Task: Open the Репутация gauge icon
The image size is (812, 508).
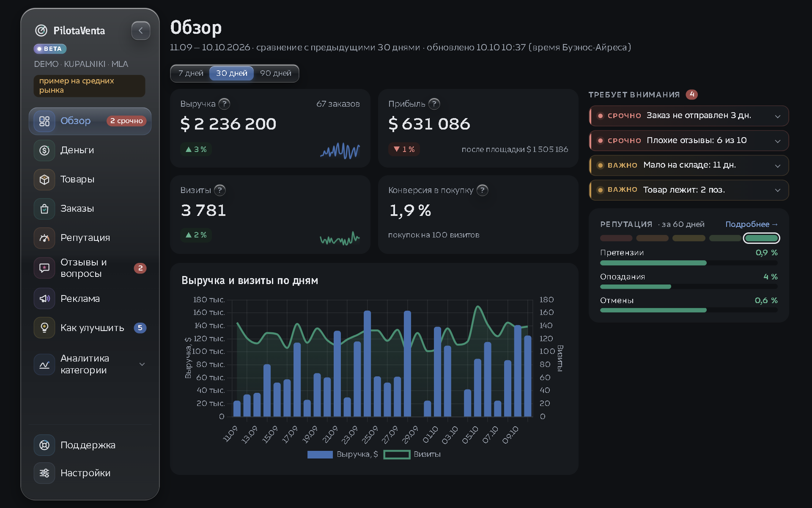Action: (44, 238)
